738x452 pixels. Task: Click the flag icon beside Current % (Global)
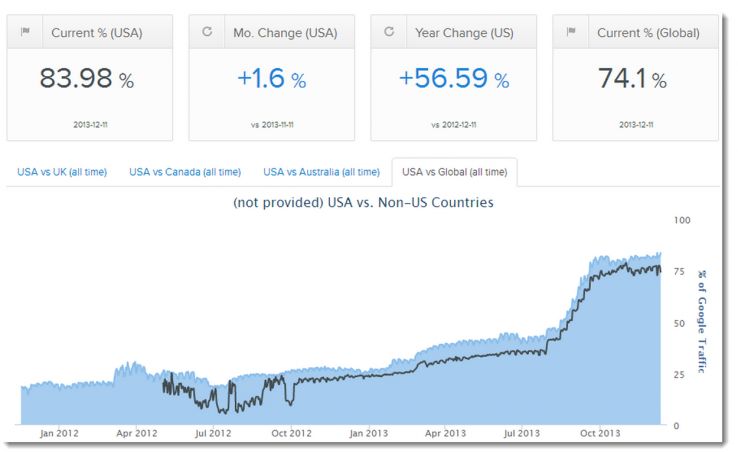click(571, 33)
